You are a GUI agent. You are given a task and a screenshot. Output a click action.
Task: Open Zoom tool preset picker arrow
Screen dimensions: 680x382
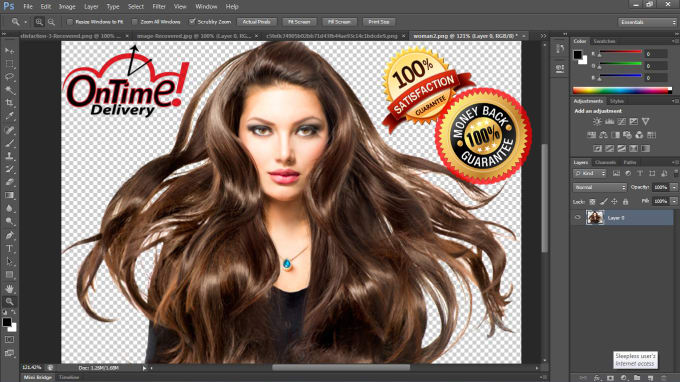pyautogui.click(x=26, y=22)
